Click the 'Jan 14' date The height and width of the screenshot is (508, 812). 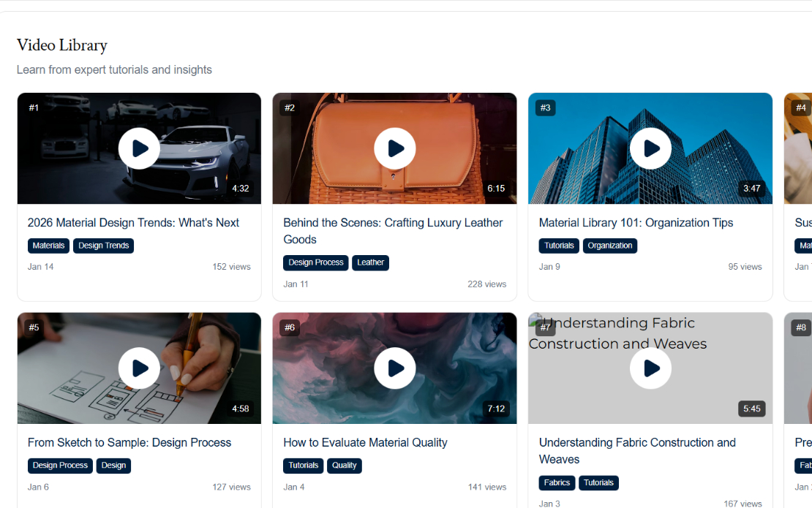(40, 267)
